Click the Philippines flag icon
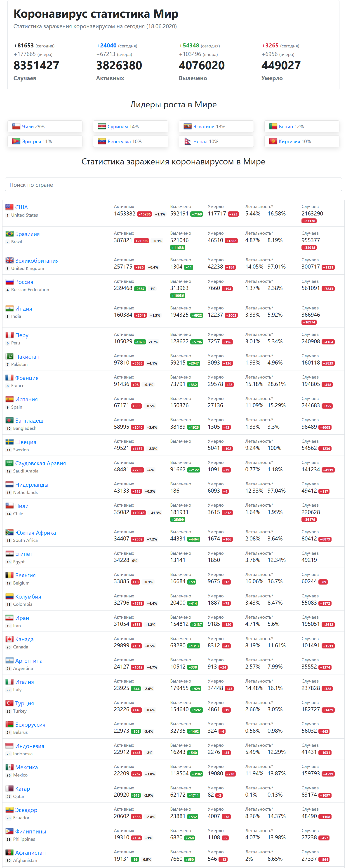The width and height of the screenshot is (346, 868). 9,831
